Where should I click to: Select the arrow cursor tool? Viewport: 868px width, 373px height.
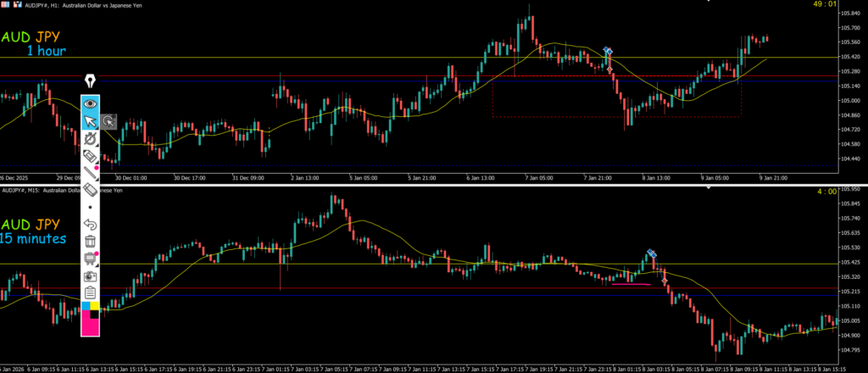click(x=90, y=121)
